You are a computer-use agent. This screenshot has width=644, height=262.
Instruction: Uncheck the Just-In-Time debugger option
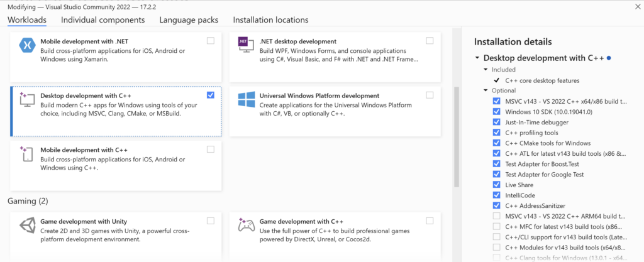(497, 122)
